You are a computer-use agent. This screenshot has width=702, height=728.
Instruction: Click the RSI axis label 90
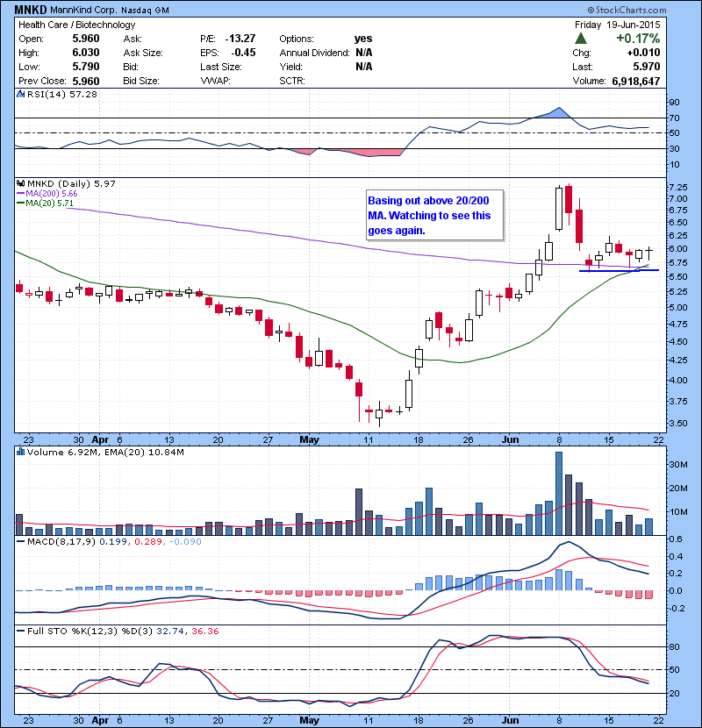pyautogui.click(x=674, y=102)
